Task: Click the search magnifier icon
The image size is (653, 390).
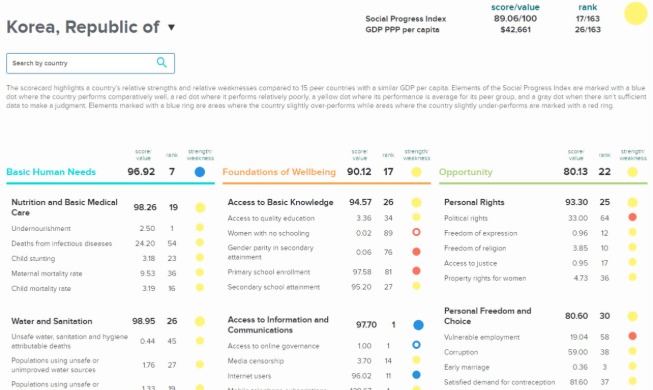Action: click(162, 62)
